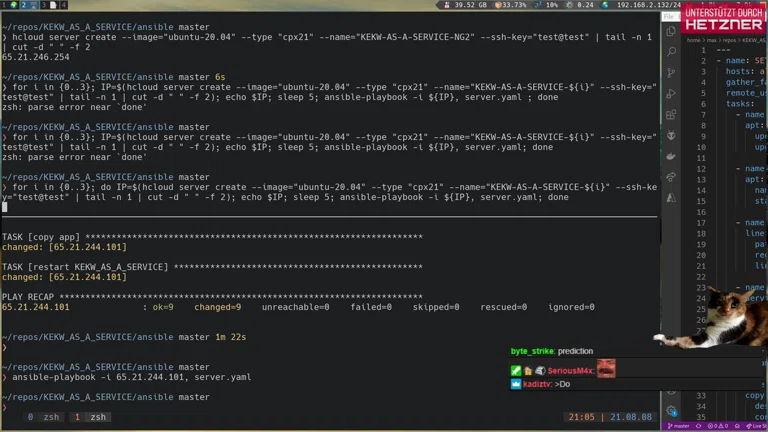Open the Search icon in VS Code sidebar
Viewport: 768px width, 432px height.
671,52
